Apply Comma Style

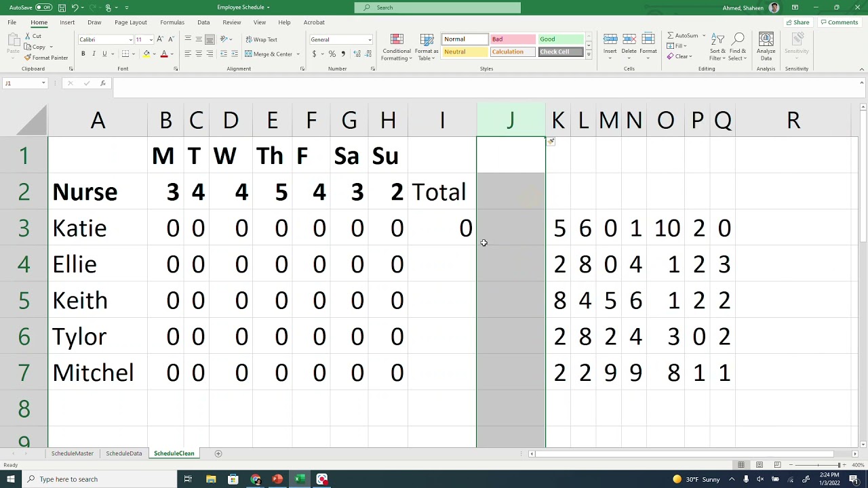tap(342, 54)
